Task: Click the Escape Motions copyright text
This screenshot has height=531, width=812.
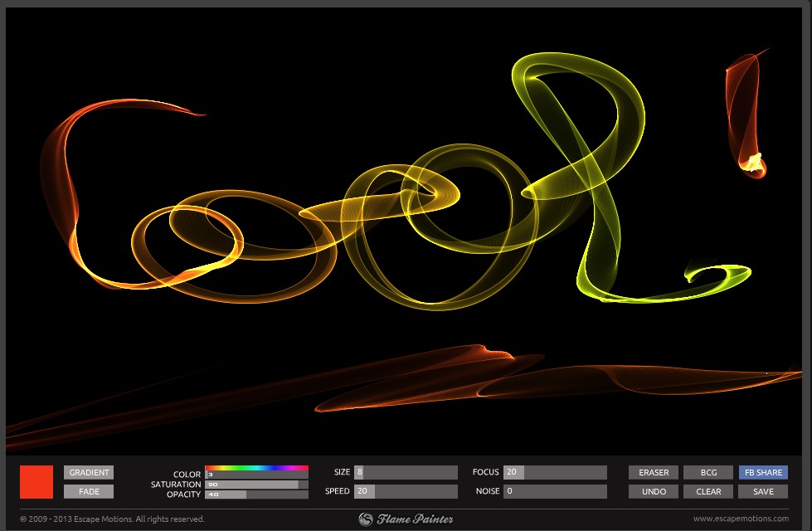Action: tap(112, 519)
